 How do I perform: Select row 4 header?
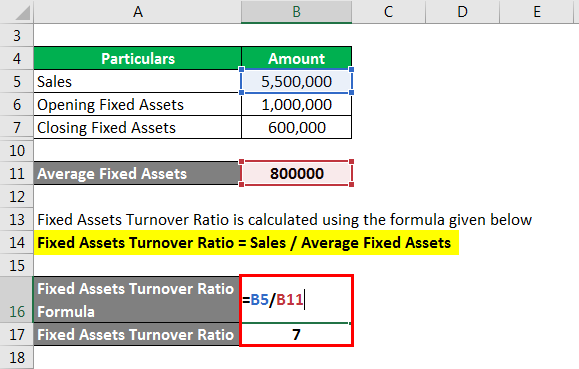point(17,58)
